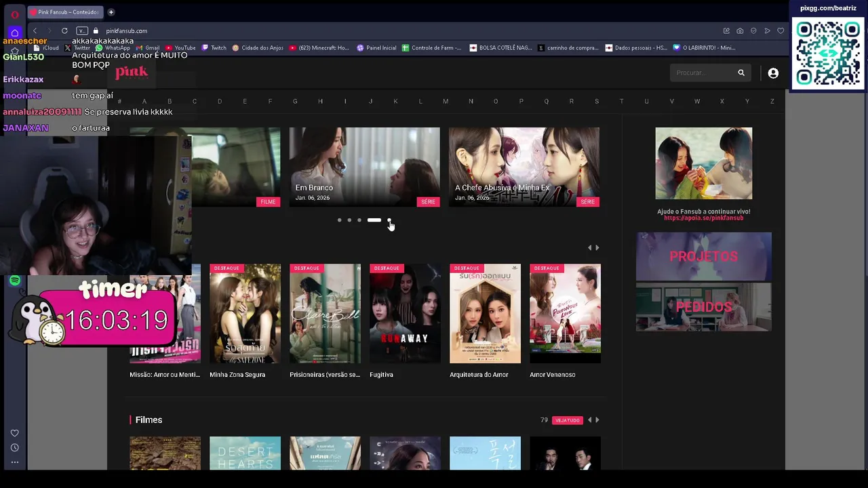
Task: Open the Cidade dos Anjos bookmark
Action: (258, 48)
